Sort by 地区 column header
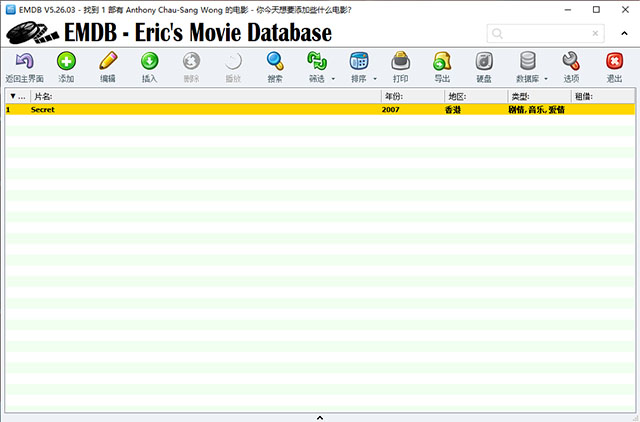Screen dimensions: 640x422 [x=476, y=96]
